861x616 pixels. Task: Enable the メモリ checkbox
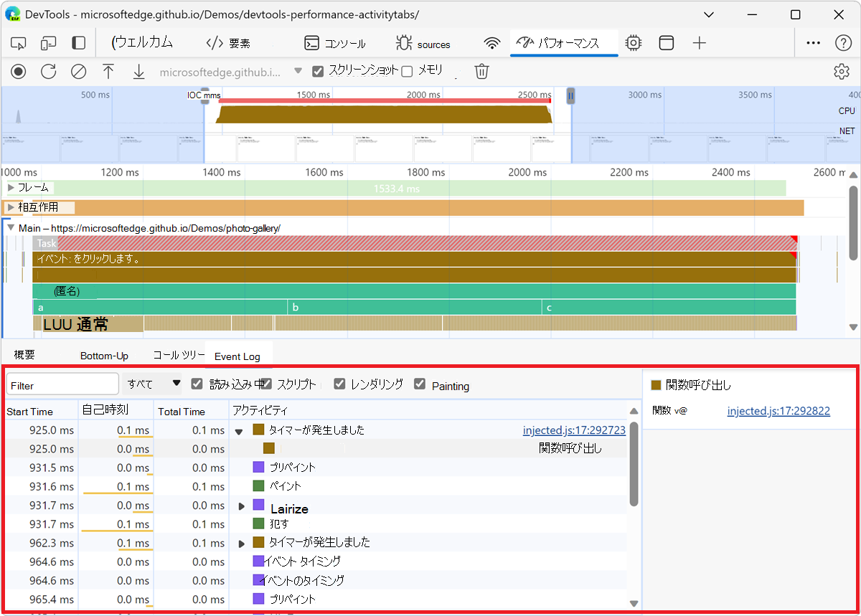coord(407,71)
